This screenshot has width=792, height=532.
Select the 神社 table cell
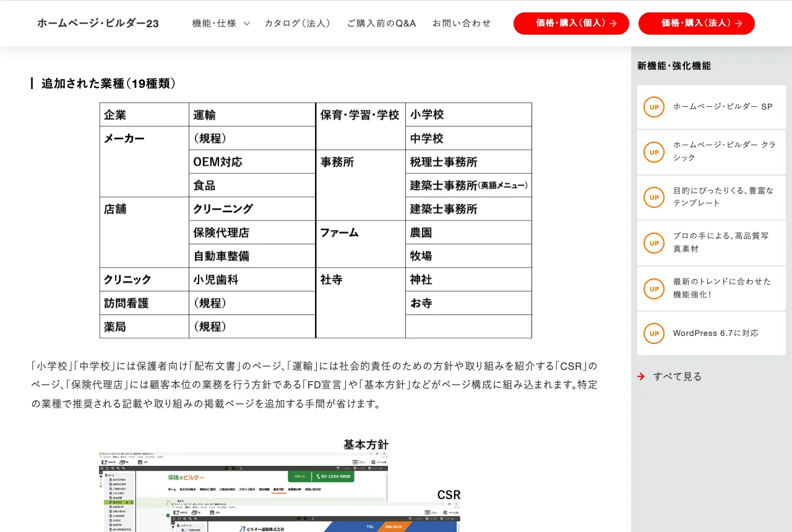coord(469,280)
